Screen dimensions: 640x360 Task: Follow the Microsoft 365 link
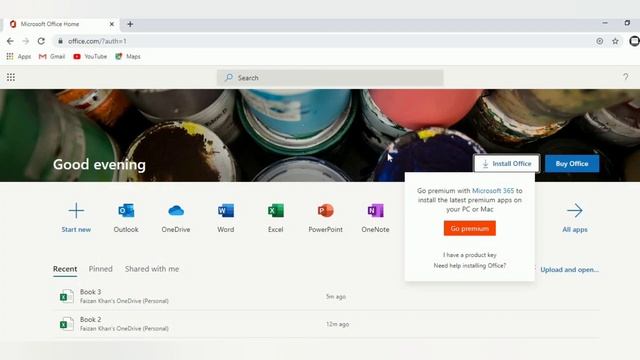(x=493, y=191)
